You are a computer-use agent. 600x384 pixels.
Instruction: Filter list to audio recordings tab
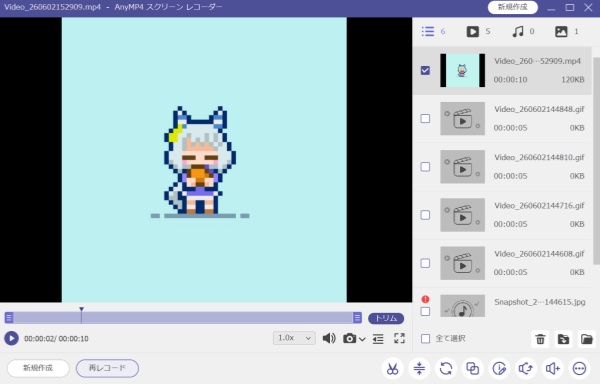click(x=523, y=31)
